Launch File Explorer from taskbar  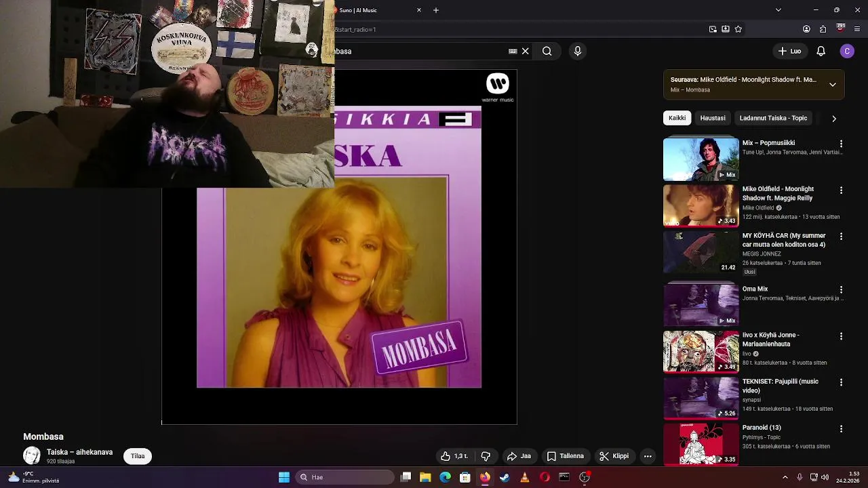coord(425,477)
